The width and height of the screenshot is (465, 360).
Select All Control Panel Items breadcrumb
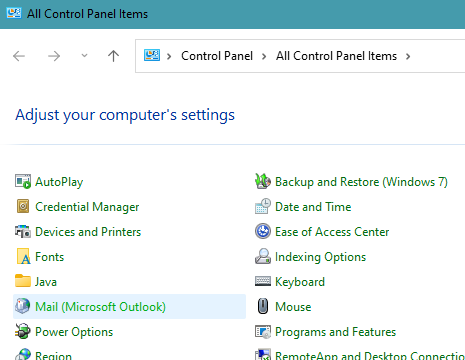pos(336,56)
